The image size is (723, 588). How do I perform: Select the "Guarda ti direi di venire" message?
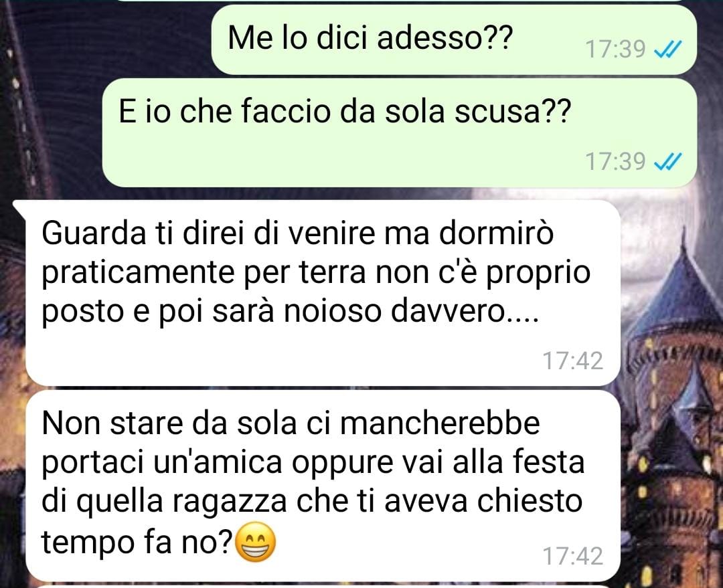pos(323,293)
